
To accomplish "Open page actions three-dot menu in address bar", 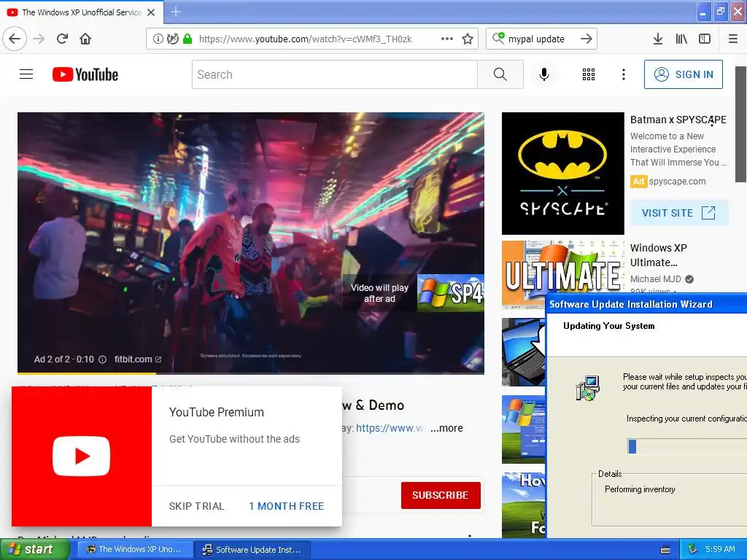I will (x=447, y=39).
